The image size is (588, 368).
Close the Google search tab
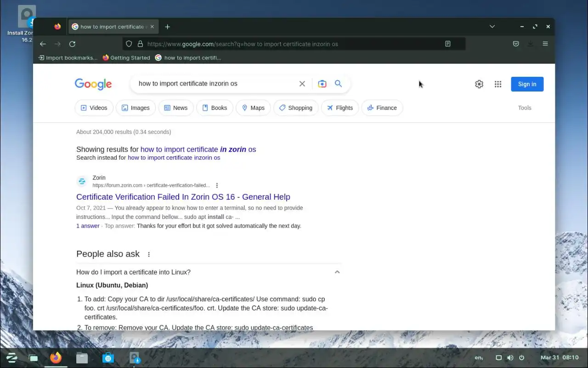(152, 27)
